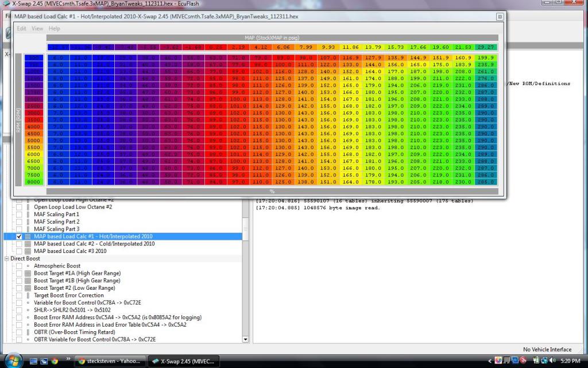Click the 21.53 MAP axis header cell

[463, 47]
